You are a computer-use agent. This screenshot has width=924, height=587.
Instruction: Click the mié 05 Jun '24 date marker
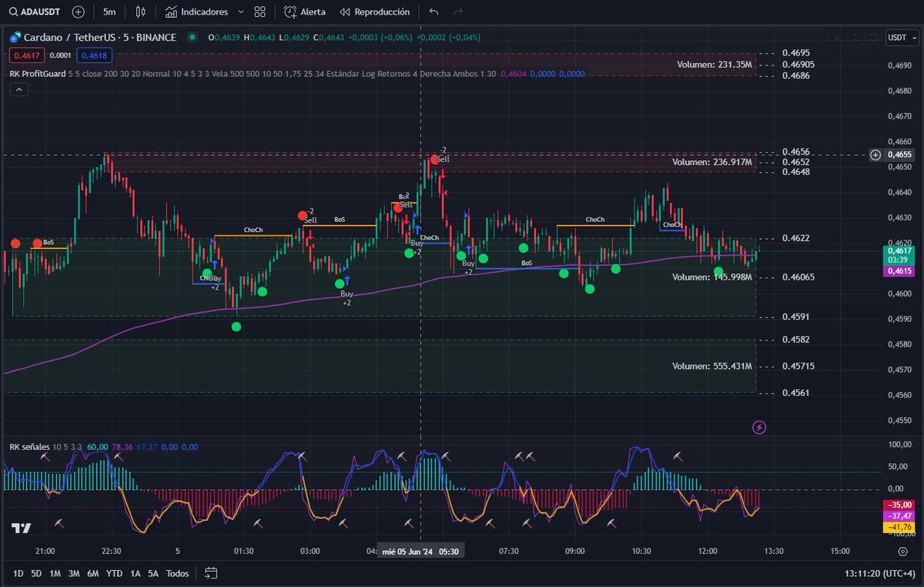point(420,552)
